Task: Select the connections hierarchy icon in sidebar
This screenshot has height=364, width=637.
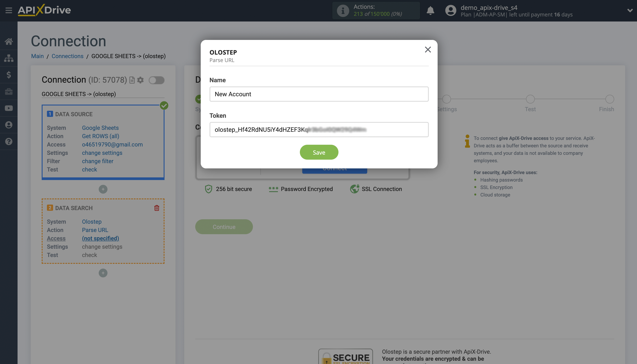Action: point(9,58)
